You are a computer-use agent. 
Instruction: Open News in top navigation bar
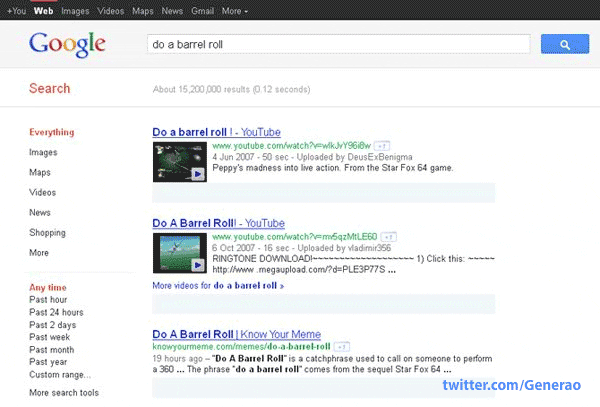172,11
